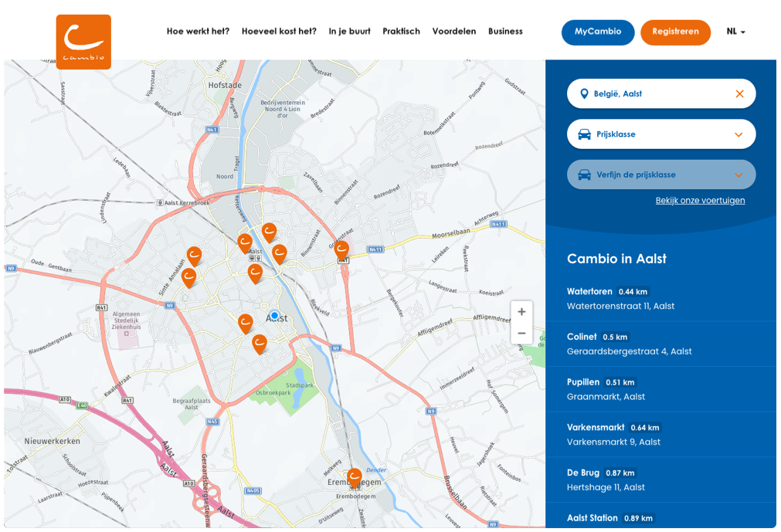The width and height of the screenshot is (781, 532).
Task: Zoom in on the map
Action: (x=521, y=312)
